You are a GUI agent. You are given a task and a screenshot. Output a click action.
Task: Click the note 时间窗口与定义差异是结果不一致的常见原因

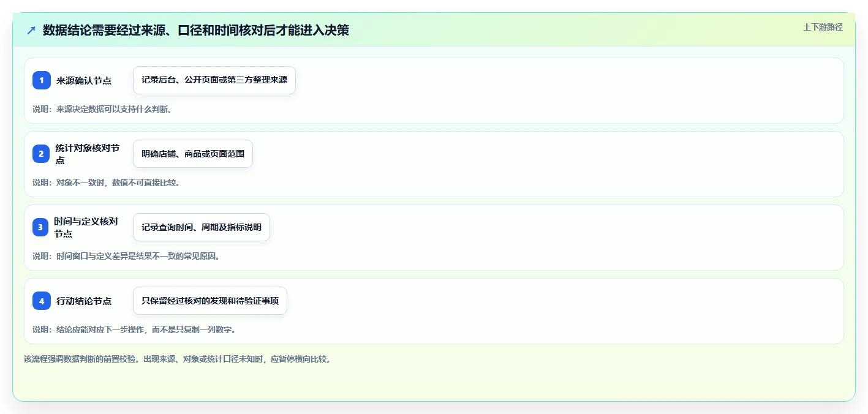pyautogui.click(x=127, y=256)
